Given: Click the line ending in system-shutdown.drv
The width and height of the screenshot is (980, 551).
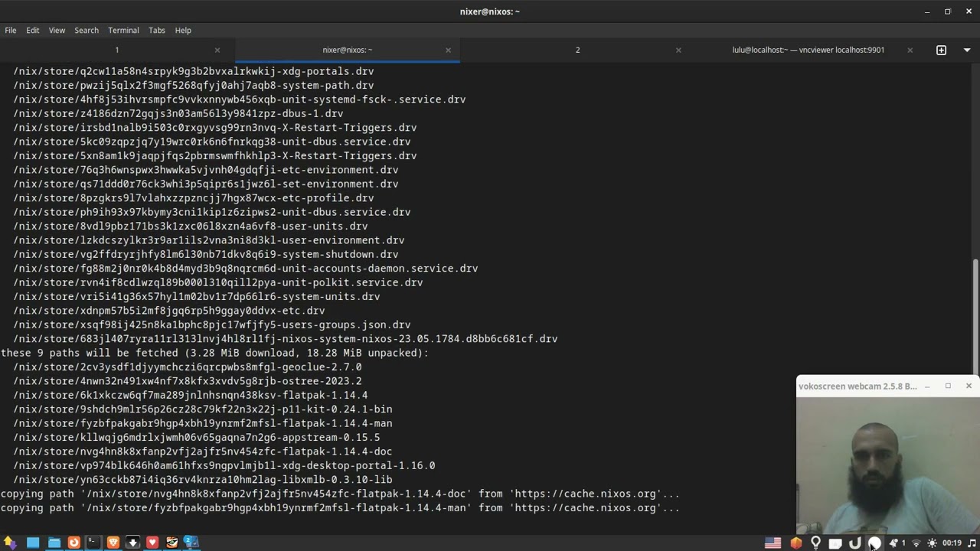Looking at the screenshot, I should tap(206, 254).
